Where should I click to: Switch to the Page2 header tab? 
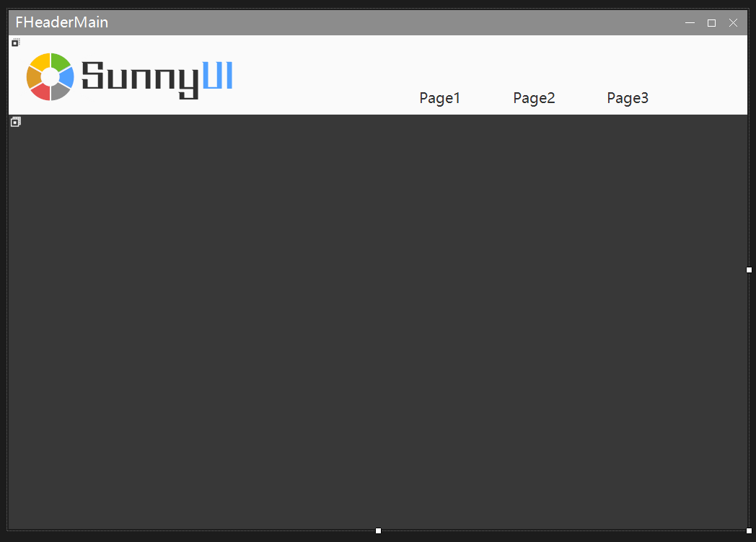pyautogui.click(x=534, y=98)
